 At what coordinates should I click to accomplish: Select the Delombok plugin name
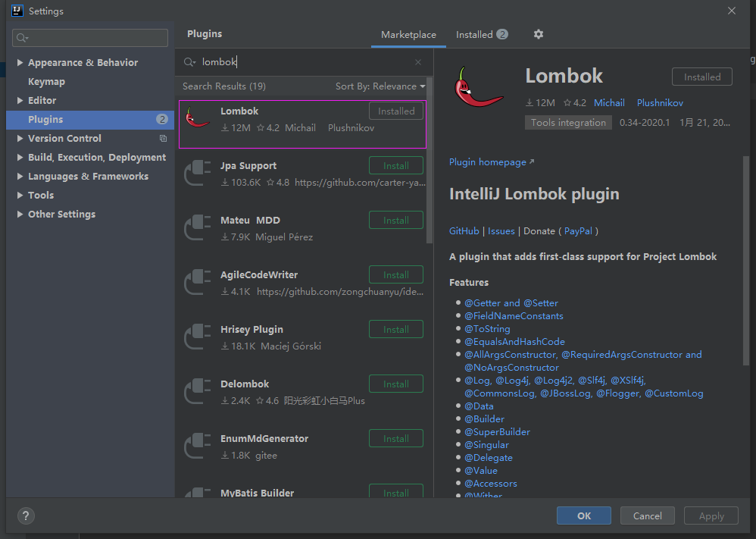245,384
